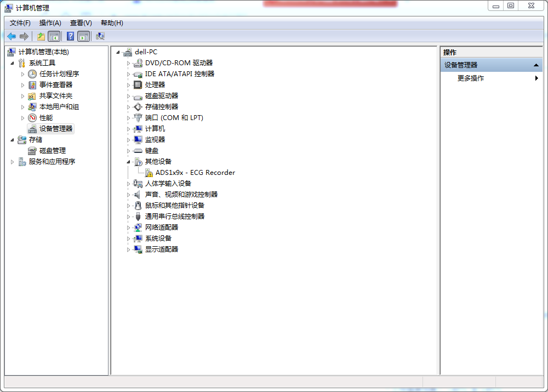The height and width of the screenshot is (392, 548).
Task: Expand the 网络适配器 node arrow
Action: 128,228
